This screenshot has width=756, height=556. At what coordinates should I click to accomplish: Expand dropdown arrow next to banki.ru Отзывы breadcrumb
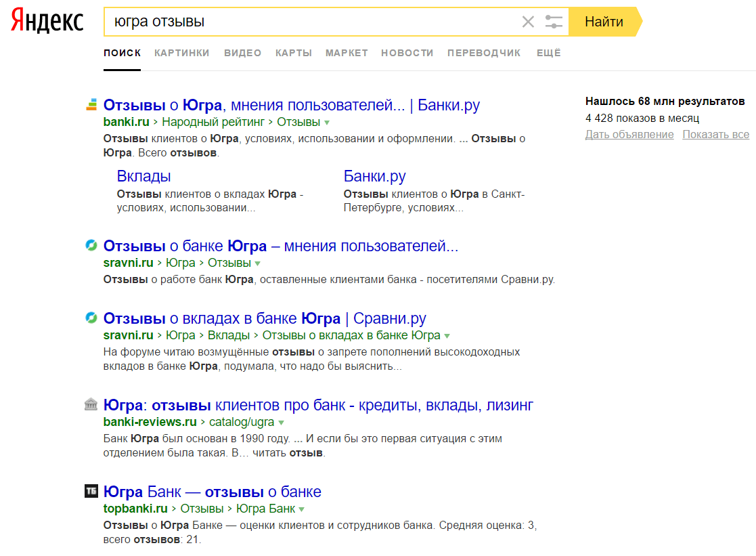click(327, 123)
